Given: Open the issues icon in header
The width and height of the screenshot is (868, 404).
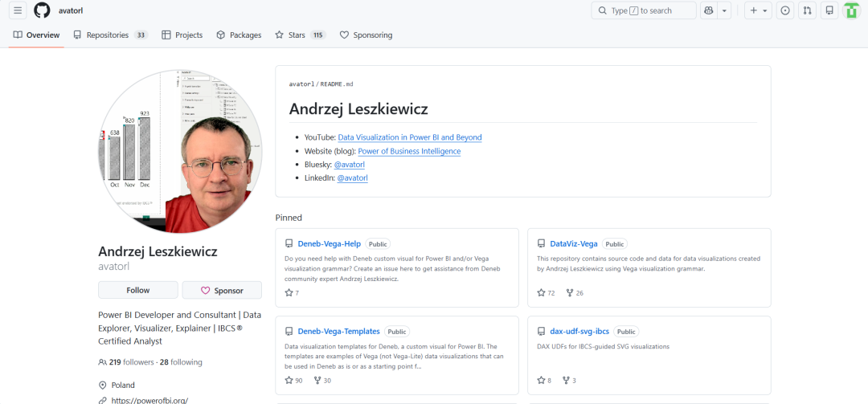Looking at the screenshot, I should (785, 10).
